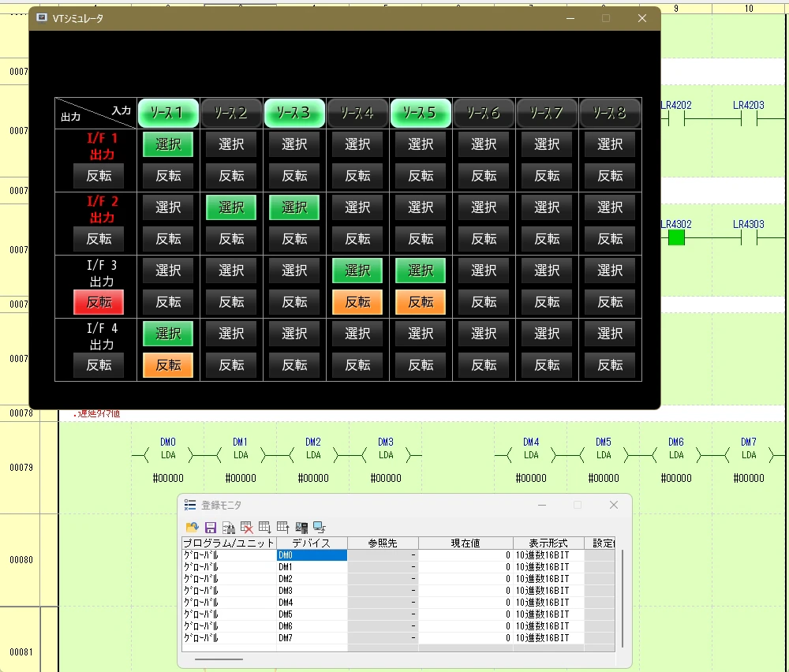Minimize the 登録モニタ window
789x672 pixels.
pos(542,505)
